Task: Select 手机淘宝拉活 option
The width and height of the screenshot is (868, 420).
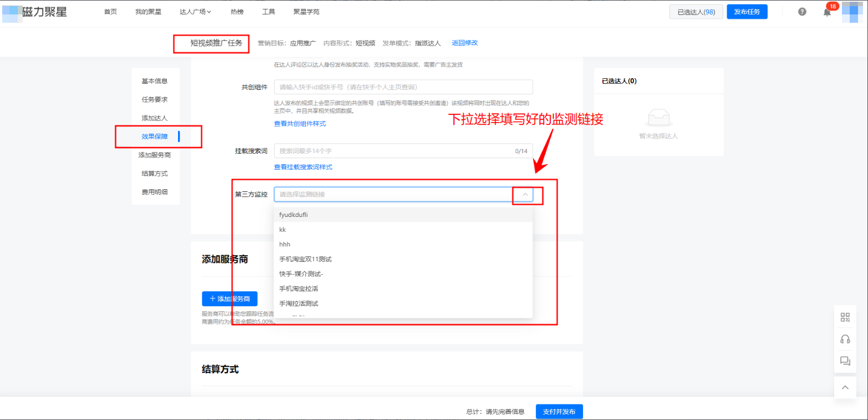Action: pos(403,289)
